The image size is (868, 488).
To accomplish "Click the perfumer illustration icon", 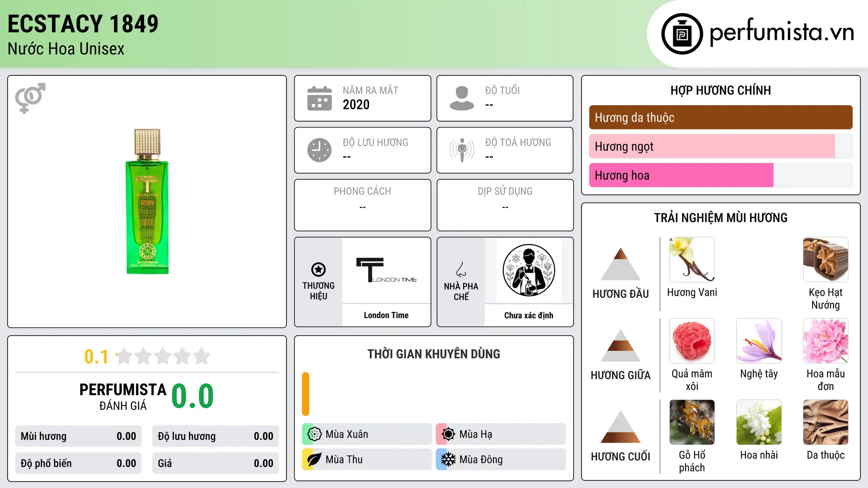I will pos(529,270).
